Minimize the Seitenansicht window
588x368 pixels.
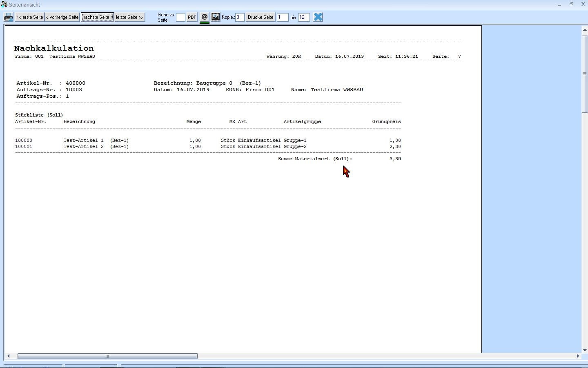[x=560, y=4]
